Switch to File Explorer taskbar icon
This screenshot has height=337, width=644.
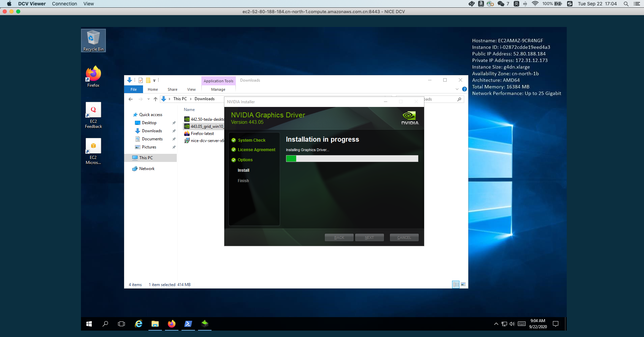click(x=155, y=324)
